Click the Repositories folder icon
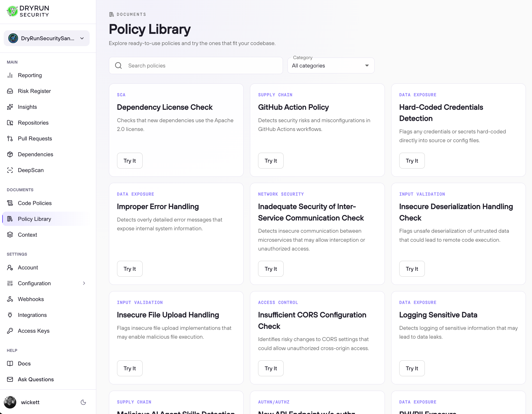The image size is (532, 414). (x=10, y=123)
